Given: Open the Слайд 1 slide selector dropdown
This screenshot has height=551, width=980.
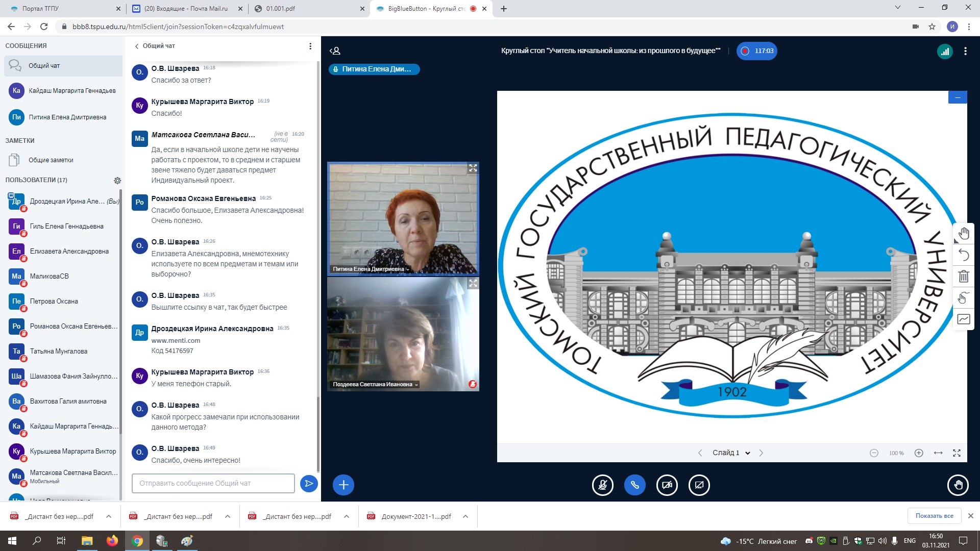Looking at the screenshot, I should pyautogui.click(x=731, y=453).
